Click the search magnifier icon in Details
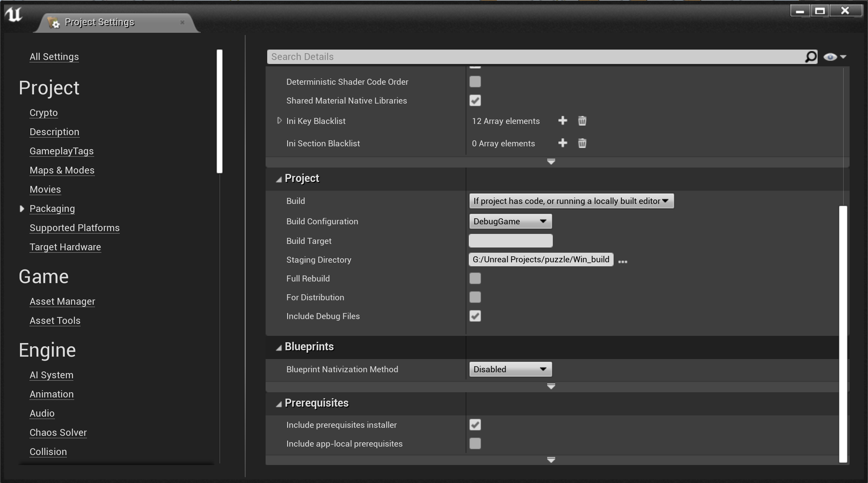The height and width of the screenshot is (483, 868). (x=810, y=56)
